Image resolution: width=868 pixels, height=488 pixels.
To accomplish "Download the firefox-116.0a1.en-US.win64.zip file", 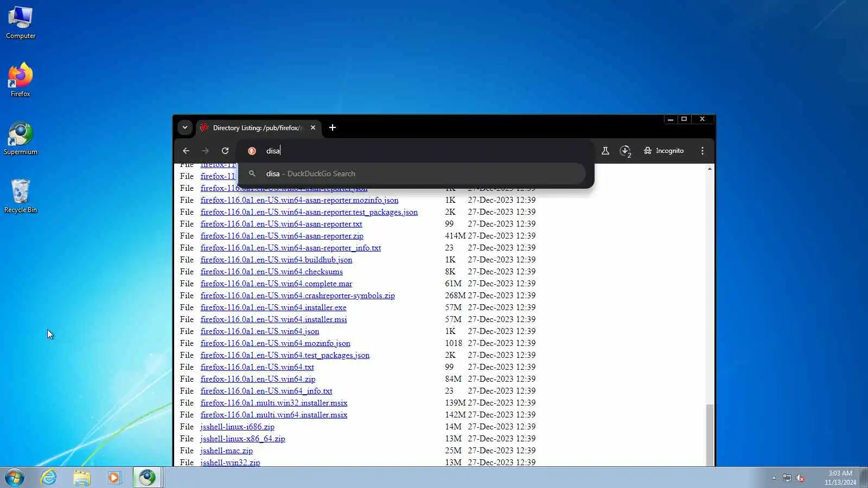I will point(258,379).
